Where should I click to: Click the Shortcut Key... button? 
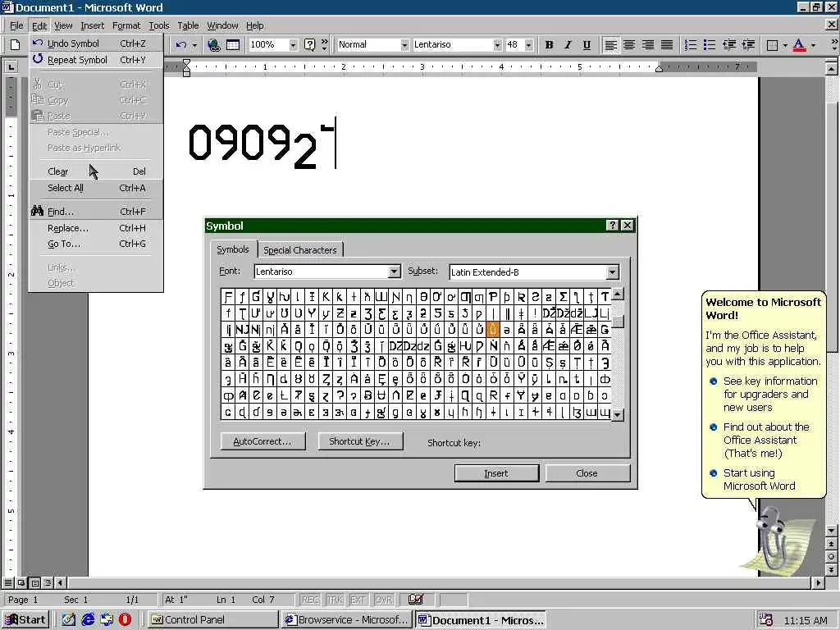[x=359, y=441]
